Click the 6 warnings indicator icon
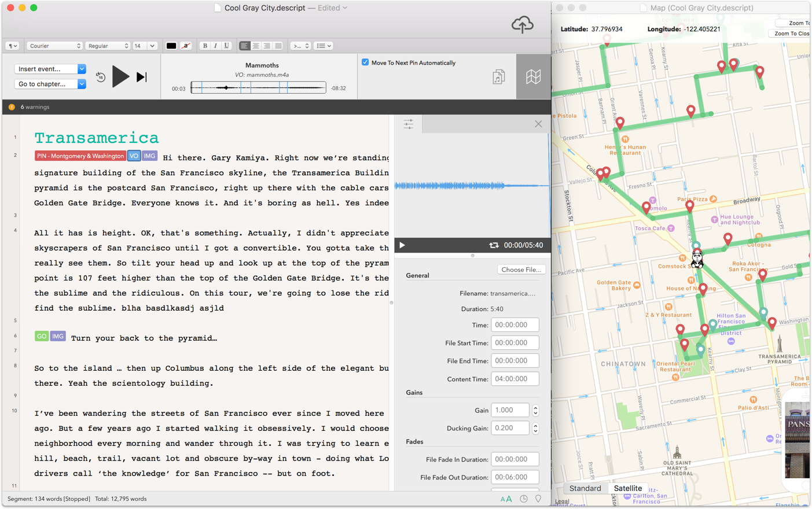 pos(12,107)
